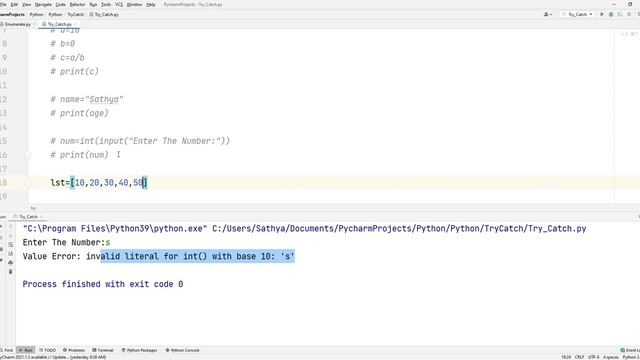
Task: Open the Problems tool window
Action: (74, 350)
